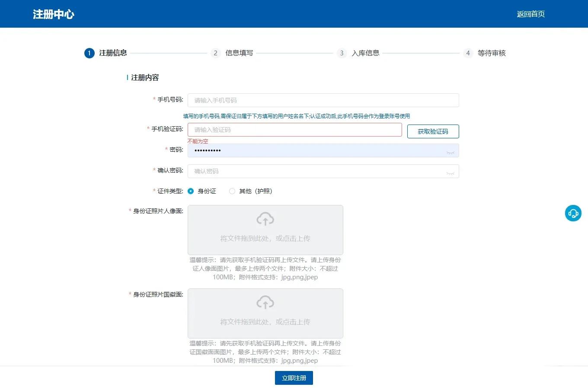
Task: Click the step 3 入库信息 circle
Action: pos(342,53)
